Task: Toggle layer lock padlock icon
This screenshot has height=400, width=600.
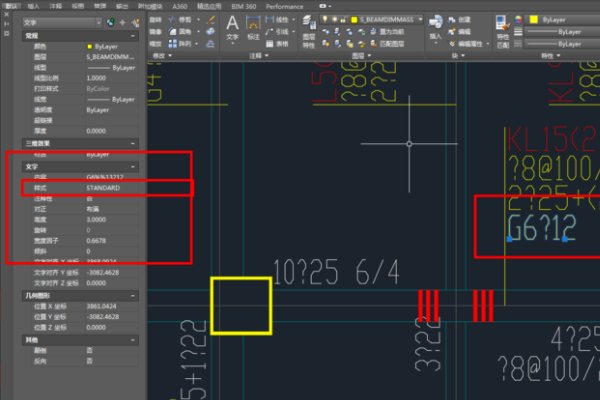Action: pyautogui.click(x=343, y=19)
